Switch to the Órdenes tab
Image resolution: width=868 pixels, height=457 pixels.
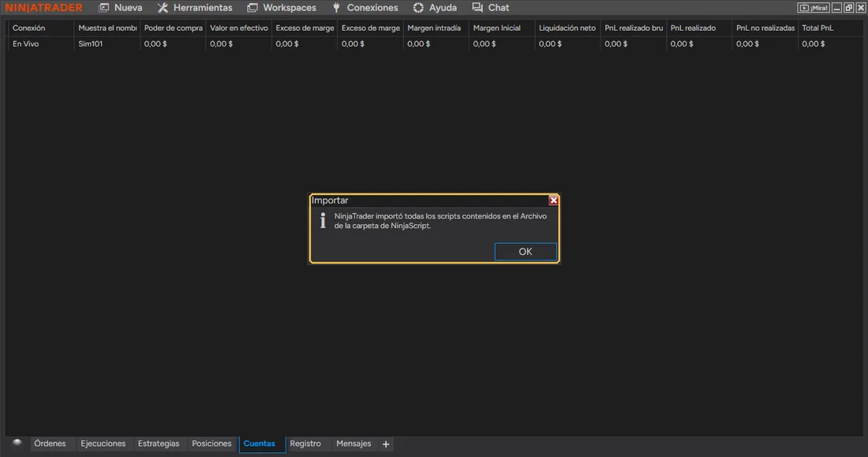[x=50, y=444]
